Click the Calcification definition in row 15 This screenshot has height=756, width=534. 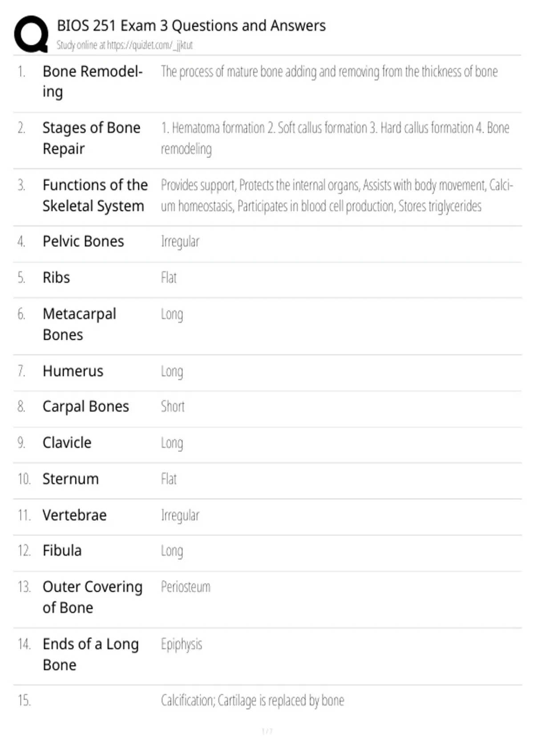pos(252,700)
